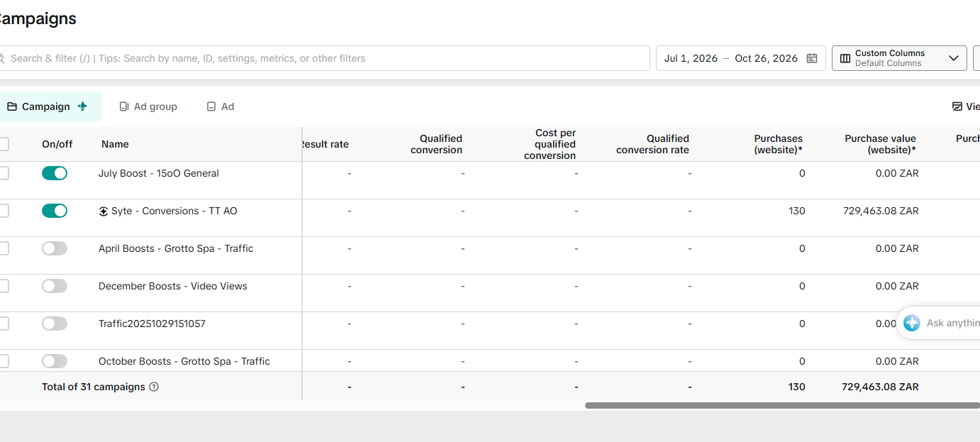Screen dimensions: 980x442
Task: Click the Qualified conversion column header
Action: point(436,144)
